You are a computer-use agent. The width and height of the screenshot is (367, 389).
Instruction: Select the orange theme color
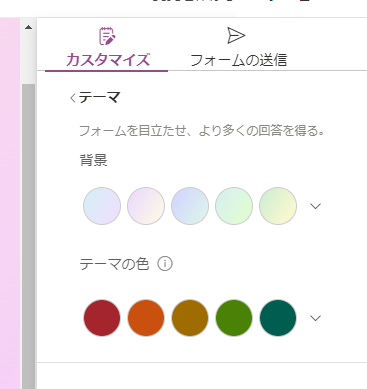point(146,318)
